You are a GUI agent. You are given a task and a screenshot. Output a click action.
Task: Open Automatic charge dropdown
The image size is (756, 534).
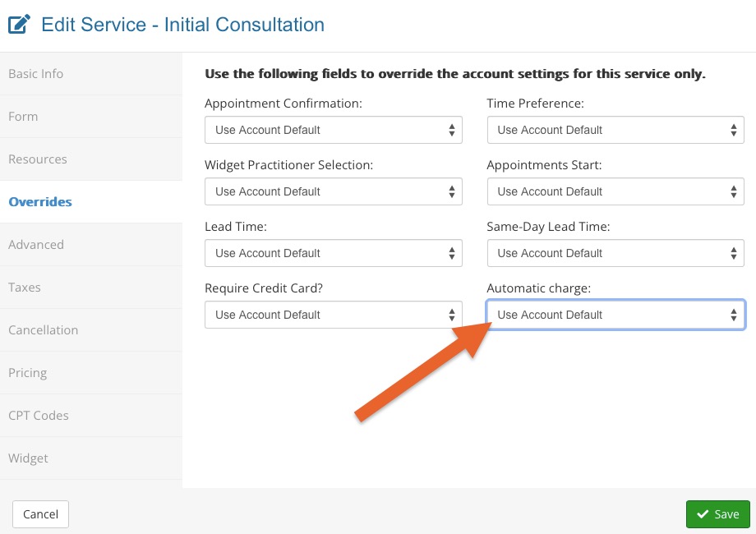coord(615,315)
